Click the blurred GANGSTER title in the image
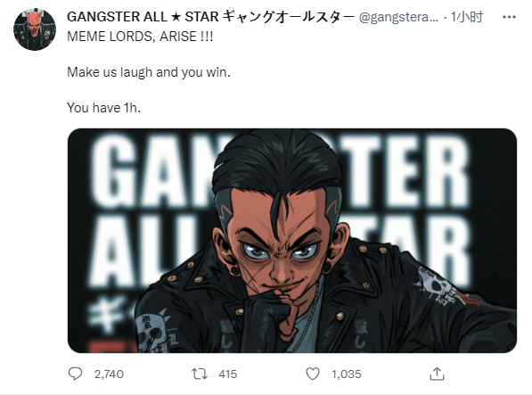 [x=278, y=169]
